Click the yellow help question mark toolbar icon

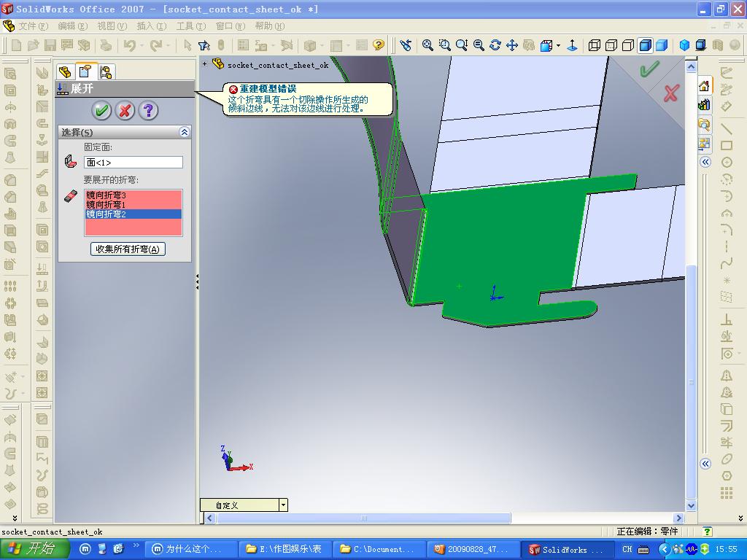[x=379, y=45]
